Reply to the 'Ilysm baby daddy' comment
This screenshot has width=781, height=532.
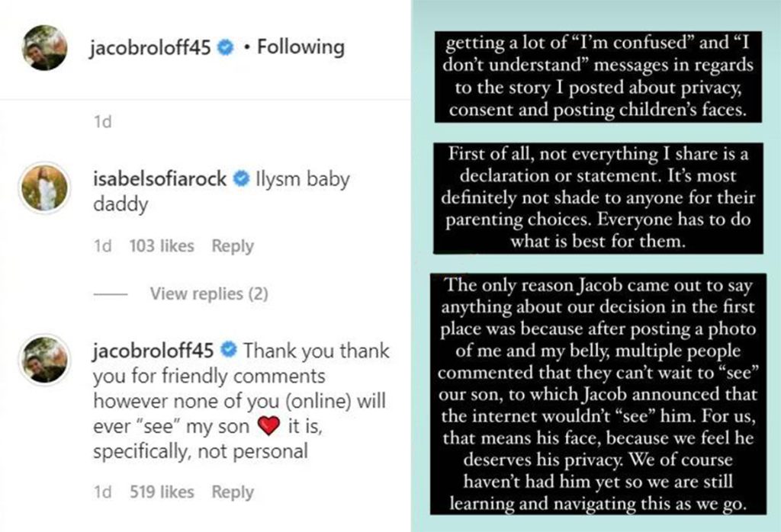(x=233, y=246)
